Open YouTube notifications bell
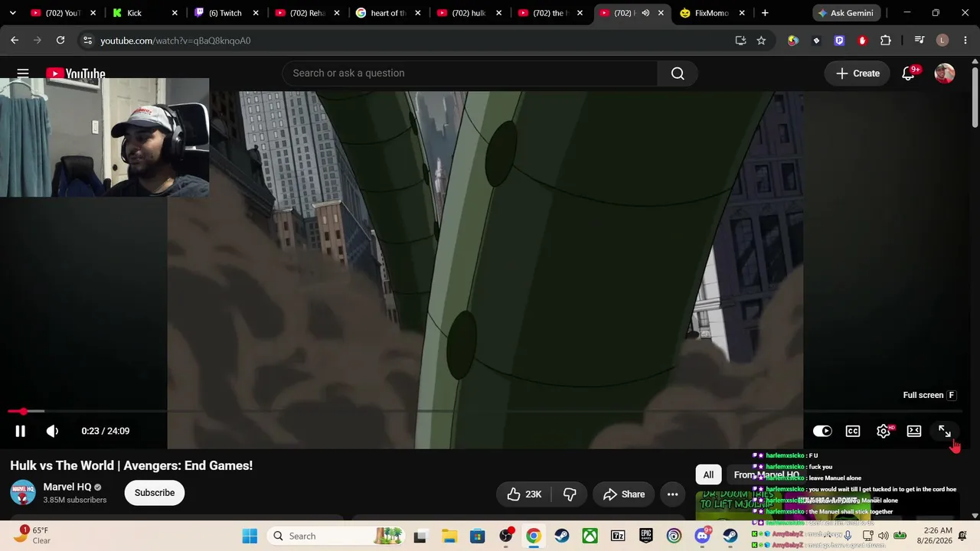 [909, 73]
